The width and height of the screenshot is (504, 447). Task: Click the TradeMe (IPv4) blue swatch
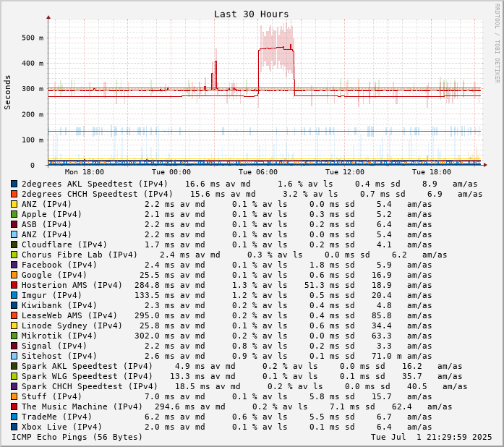point(14,417)
